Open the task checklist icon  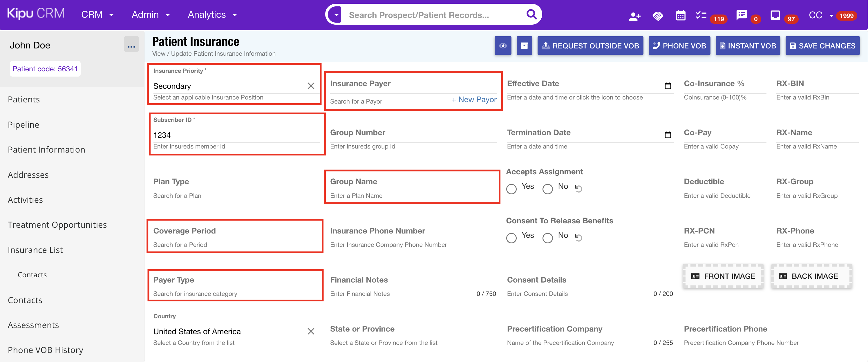tap(701, 15)
